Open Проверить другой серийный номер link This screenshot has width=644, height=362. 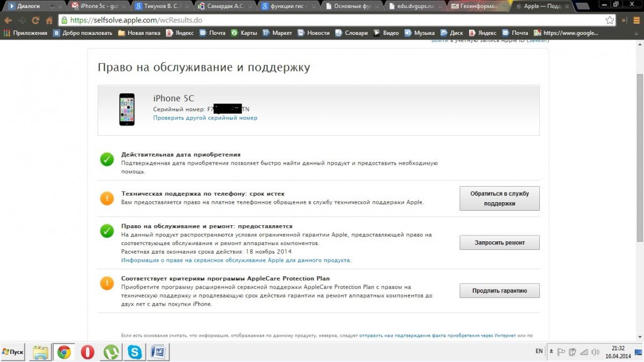click(206, 118)
